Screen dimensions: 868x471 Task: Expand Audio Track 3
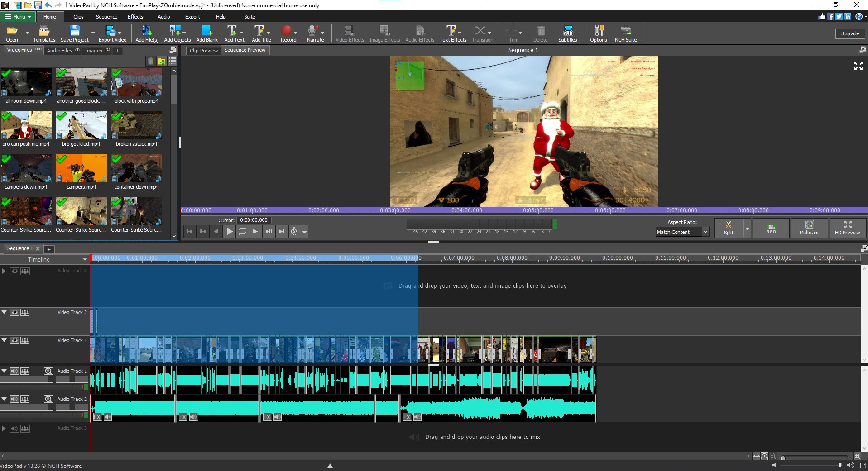(x=4, y=428)
